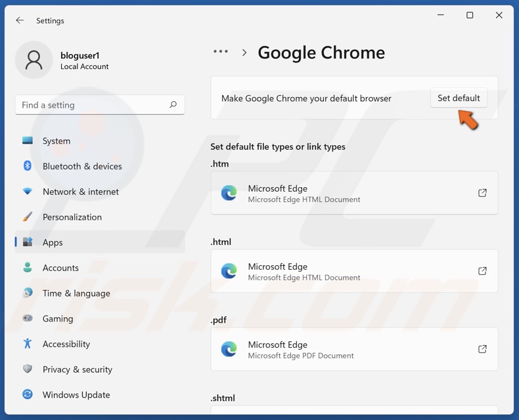This screenshot has height=420, width=519.
Task: Open external link icon for .html row
Action: click(x=482, y=271)
